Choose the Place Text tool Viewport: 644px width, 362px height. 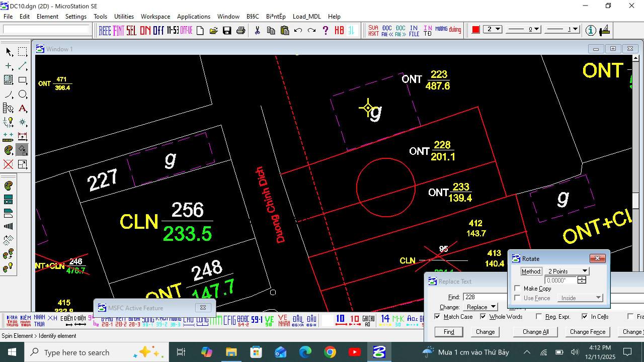[21, 108]
